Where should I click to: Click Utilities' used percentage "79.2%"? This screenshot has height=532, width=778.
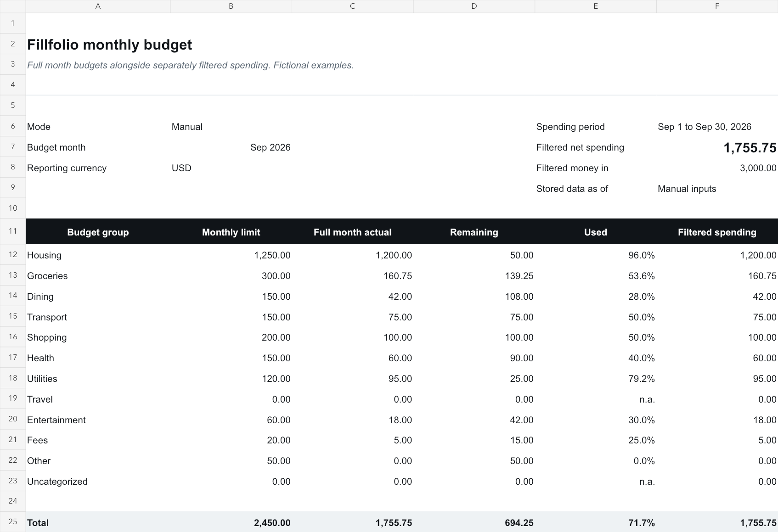[642, 379]
